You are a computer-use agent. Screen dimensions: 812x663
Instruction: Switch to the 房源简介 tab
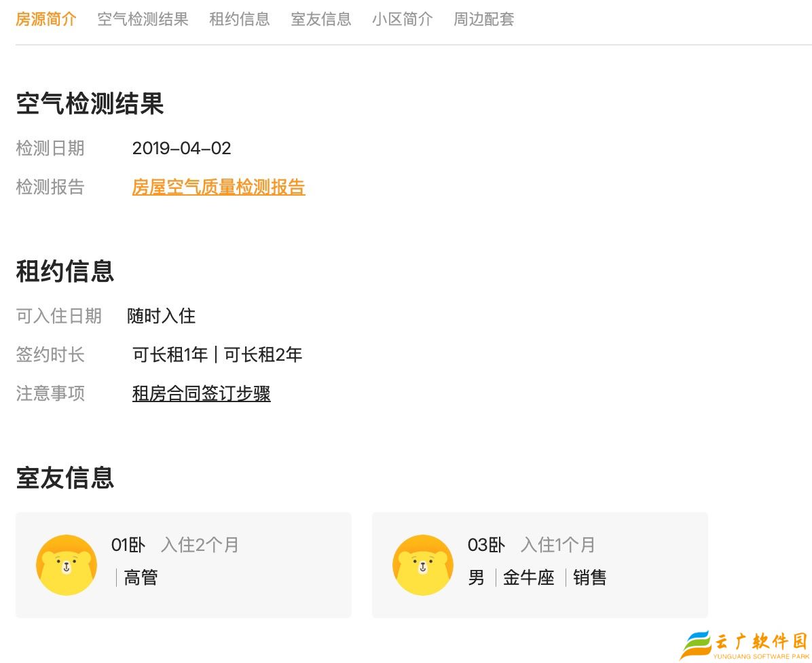pyautogui.click(x=46, y=19)
